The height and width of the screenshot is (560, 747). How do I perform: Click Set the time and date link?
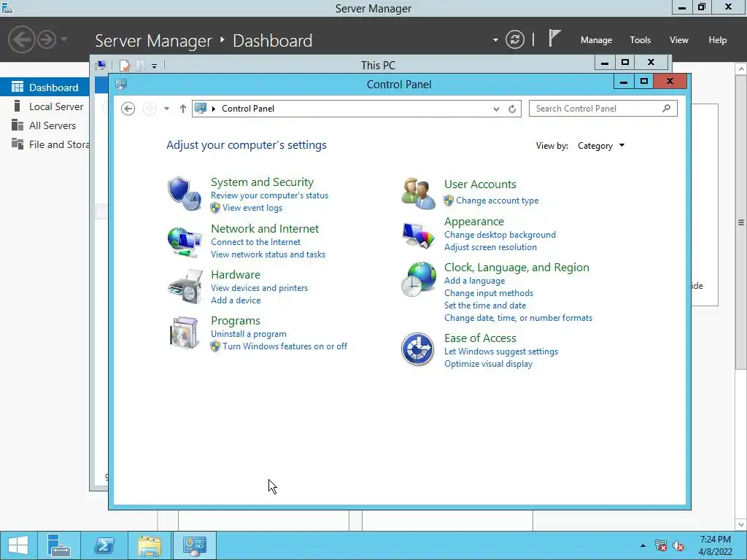point(485,306)
